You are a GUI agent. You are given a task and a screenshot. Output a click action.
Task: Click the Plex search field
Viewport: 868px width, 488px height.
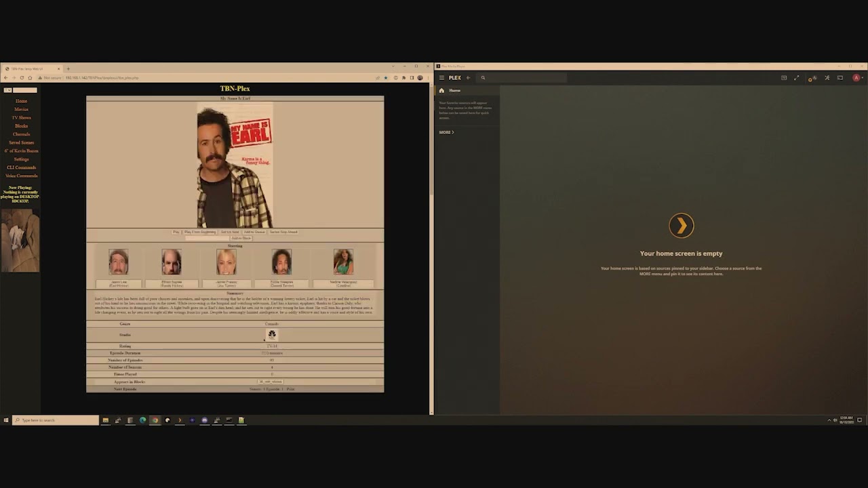pos(522,78)
